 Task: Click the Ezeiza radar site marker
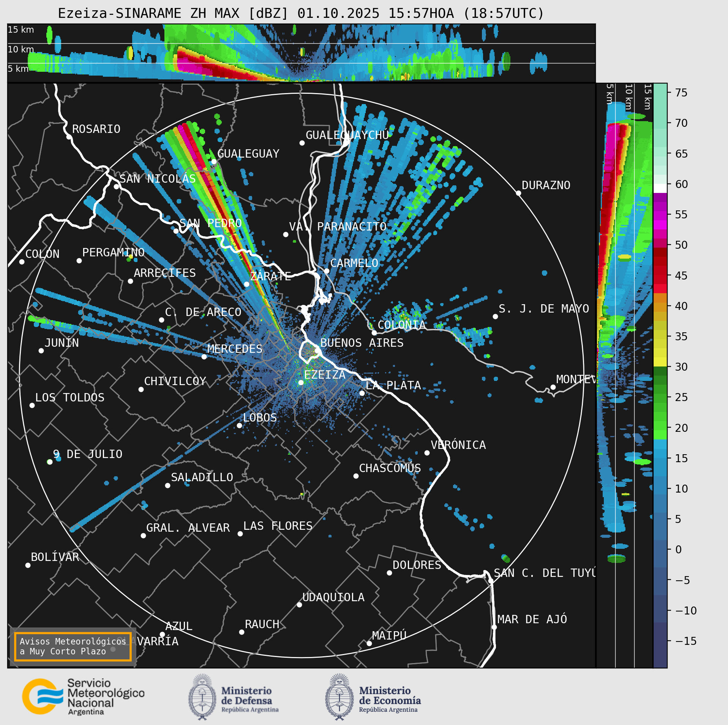[x=301, y=382]
